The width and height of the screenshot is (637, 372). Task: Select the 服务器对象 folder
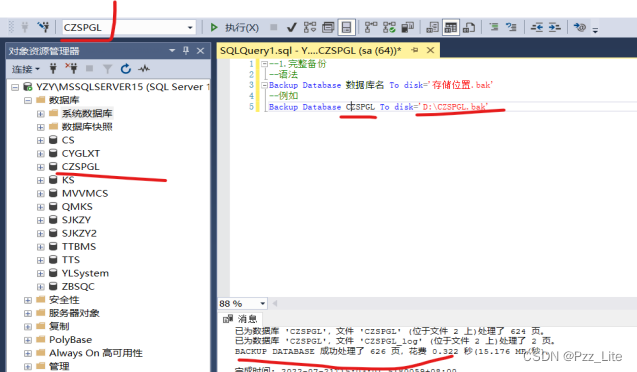click(74, 313)
